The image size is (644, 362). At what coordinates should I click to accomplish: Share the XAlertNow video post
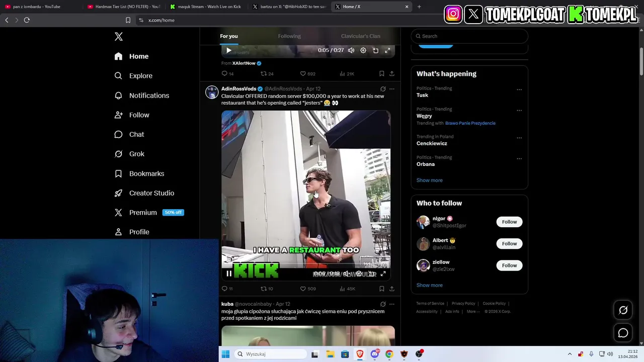click(x=391, y=73)
